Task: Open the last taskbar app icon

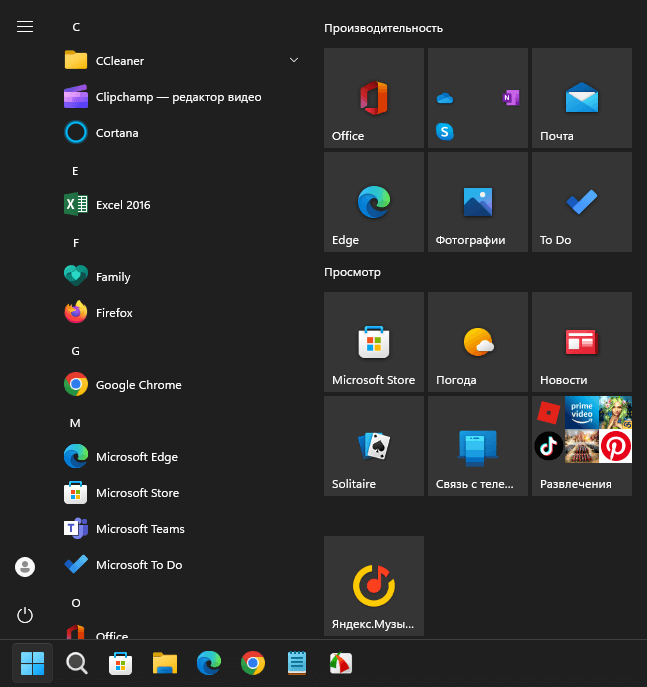Action: [341, 663]
